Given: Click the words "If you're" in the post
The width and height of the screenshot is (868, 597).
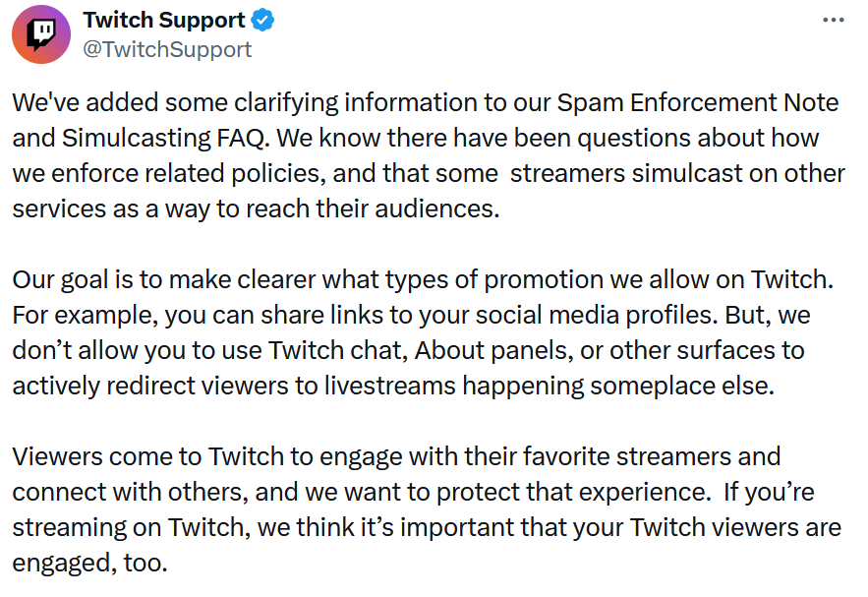Looking at the screenshot, I should click(x=769, y=493).
